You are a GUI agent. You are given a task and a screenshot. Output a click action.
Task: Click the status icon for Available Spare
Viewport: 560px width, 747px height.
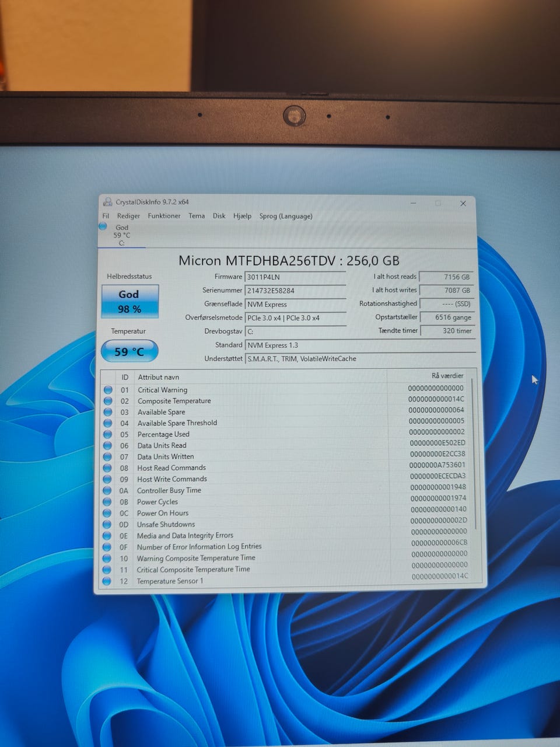(x=108, y=412)
